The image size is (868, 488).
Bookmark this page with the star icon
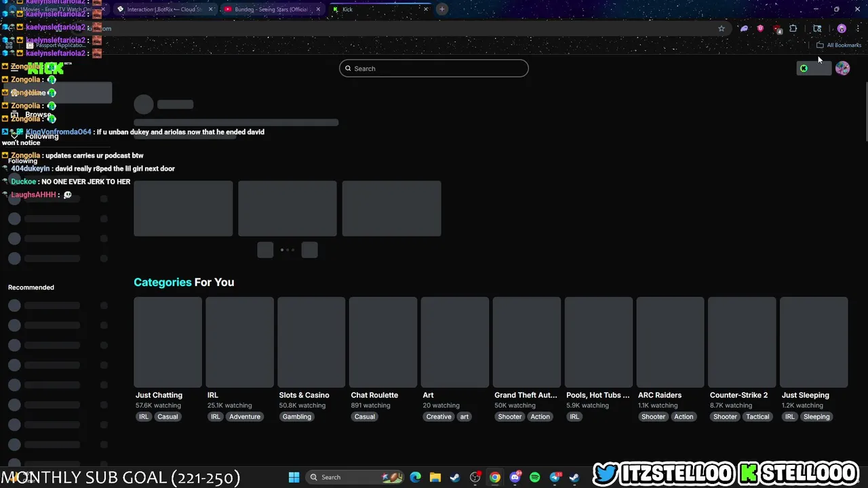(722, 28)
